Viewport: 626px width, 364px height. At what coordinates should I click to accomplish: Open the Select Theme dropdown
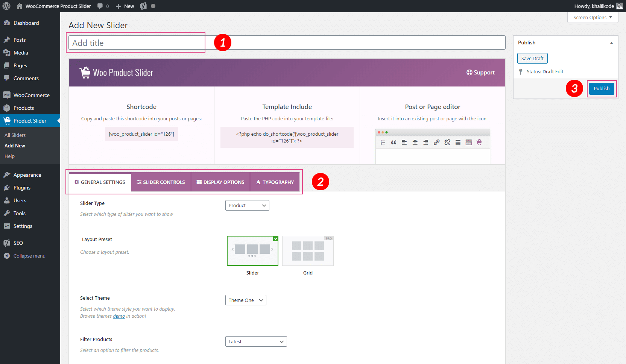tap(246, 300)
